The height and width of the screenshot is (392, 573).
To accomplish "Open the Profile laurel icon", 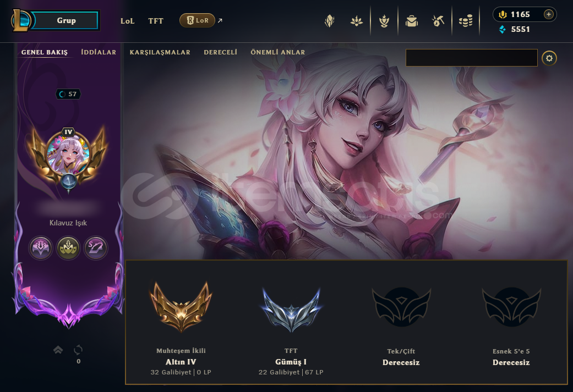I will (384, 21).
